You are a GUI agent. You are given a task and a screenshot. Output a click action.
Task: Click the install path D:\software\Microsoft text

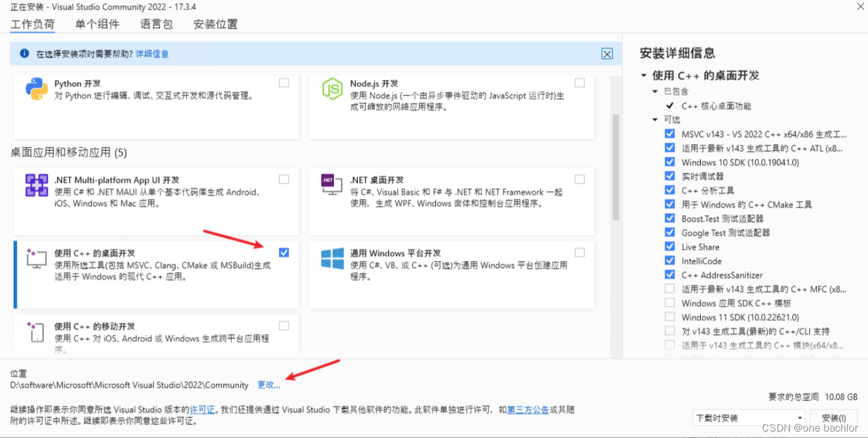click(x=129, y=385)
